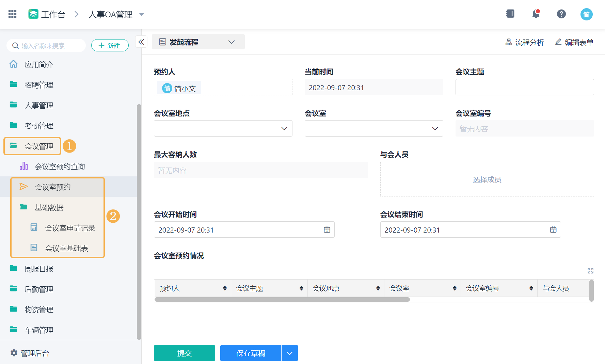
Task: Open calendar picker for 会议结束时间
Action: pyautogui.click(x=553, y=230)
